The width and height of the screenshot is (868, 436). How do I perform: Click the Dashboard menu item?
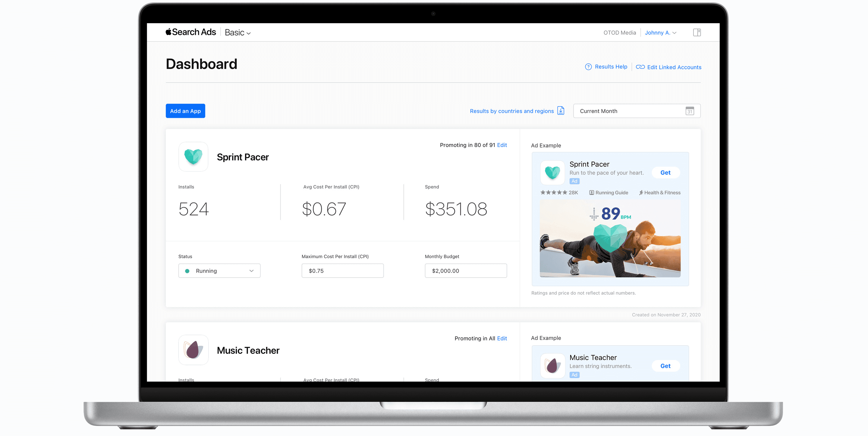click(201, 63)
